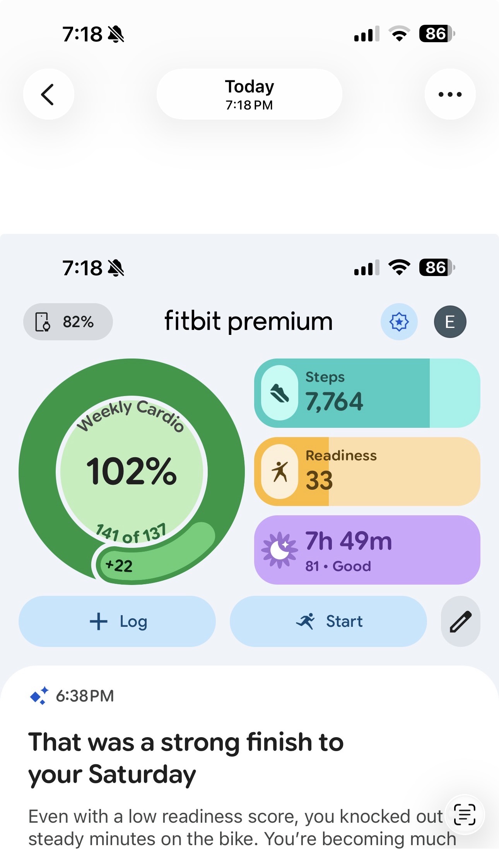Tap the + Log button
Image resolution: width=499 pixels, height=868 pixels.
(x=117, y=621)
